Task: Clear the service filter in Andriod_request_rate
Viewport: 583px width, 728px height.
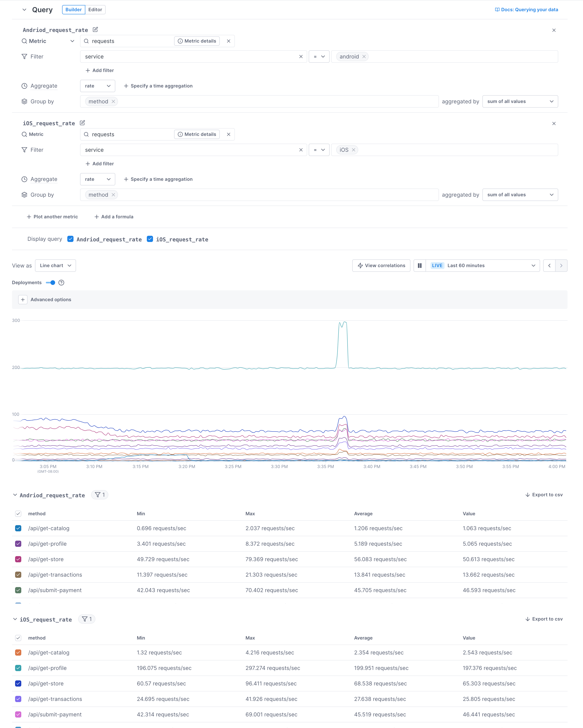Action: [x=301, y=56]
